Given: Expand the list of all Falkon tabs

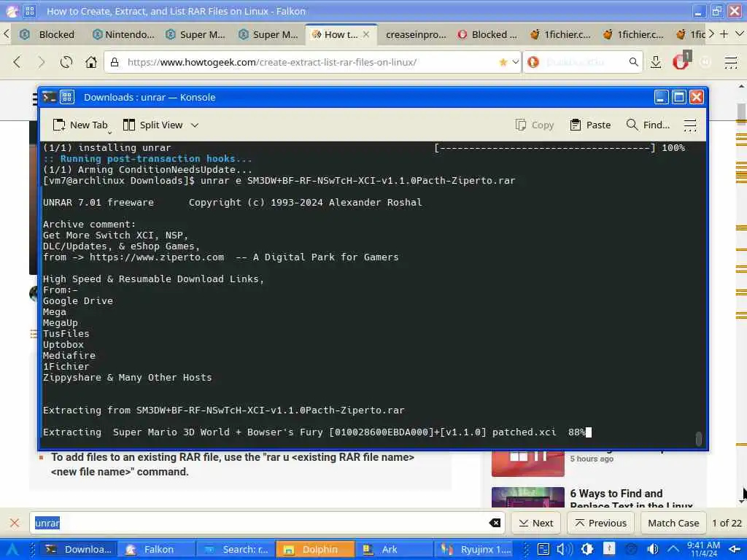Looking at the screenshot, I should click(x=740, y=34).
